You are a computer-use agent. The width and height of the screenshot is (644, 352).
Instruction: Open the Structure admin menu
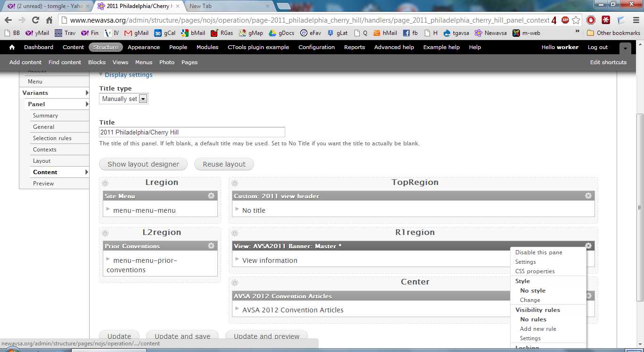[106, 47]
